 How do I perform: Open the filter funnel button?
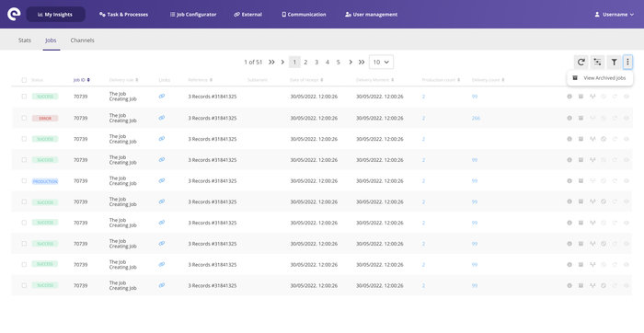(614, 62)
